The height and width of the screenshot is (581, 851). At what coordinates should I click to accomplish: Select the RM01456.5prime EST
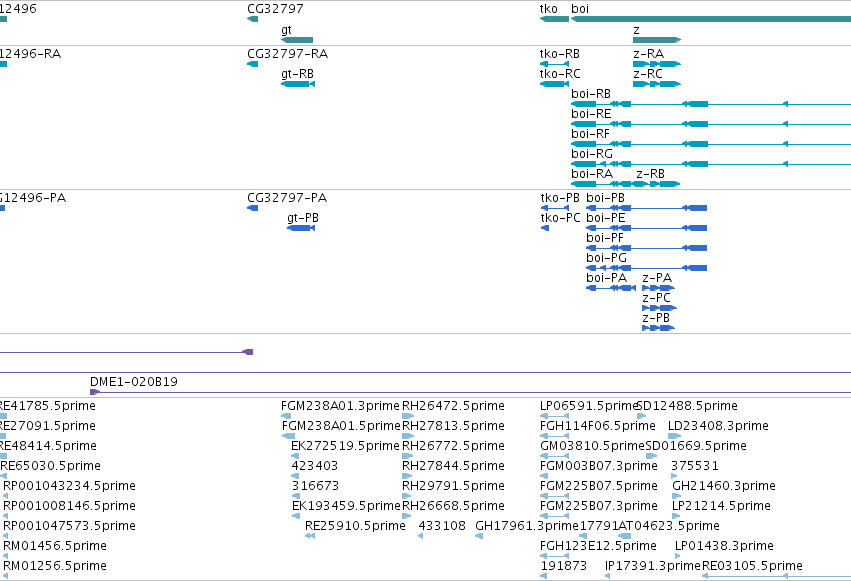pyautogui.click(x=5, y=556)
